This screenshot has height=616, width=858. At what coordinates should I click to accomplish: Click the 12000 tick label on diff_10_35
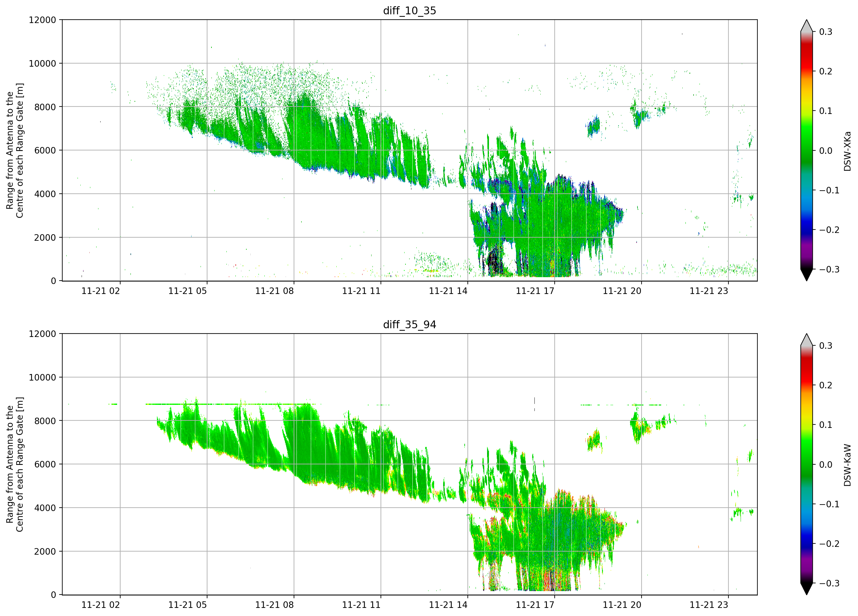click(x=42, y=20)
